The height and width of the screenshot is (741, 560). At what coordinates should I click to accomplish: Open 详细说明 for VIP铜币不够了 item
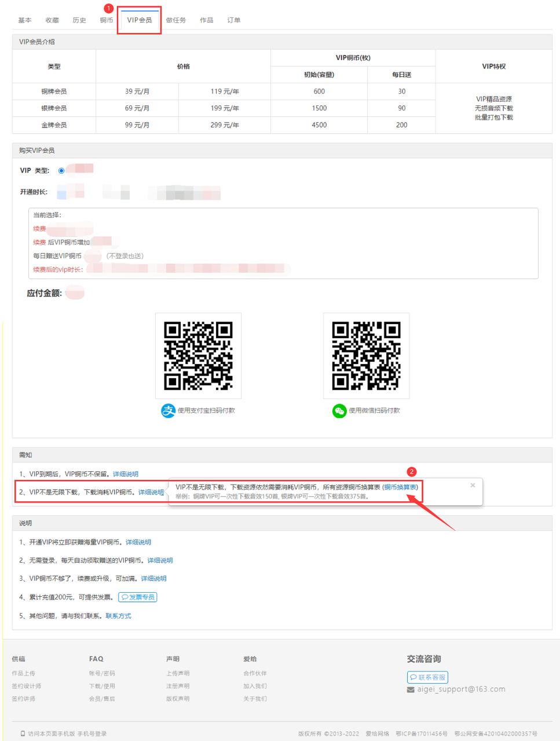click(153, 578)
